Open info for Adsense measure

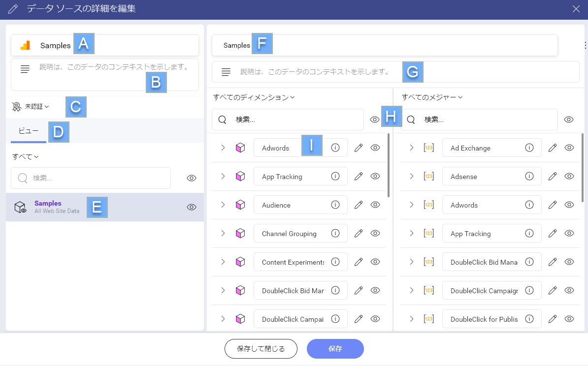pos(529,176)
